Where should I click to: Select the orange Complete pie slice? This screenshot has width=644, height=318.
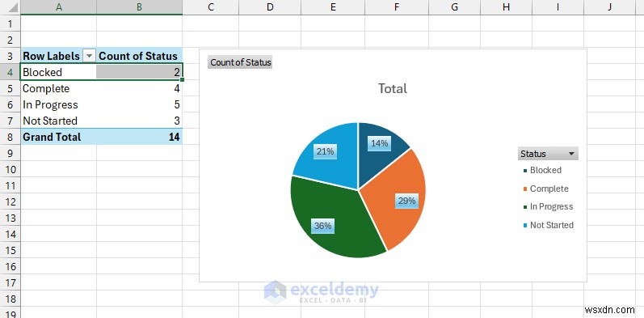(397, 197)
